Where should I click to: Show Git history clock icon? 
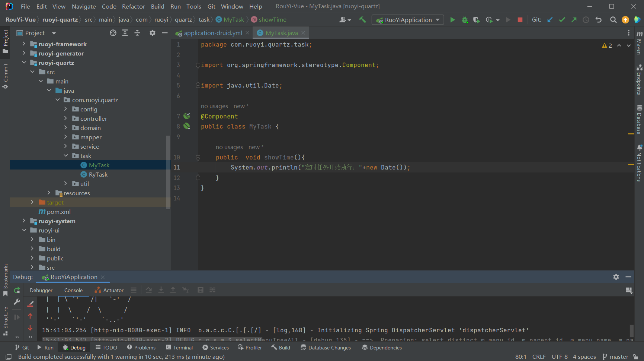click(x=586, y=20)
